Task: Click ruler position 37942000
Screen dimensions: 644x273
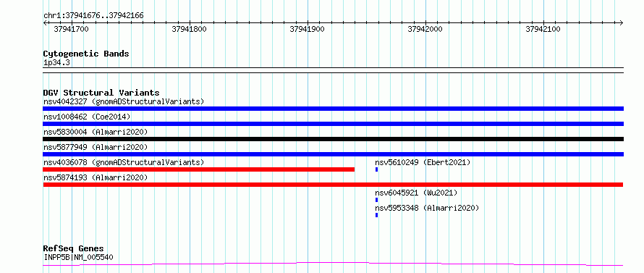Action: (425, 29)
